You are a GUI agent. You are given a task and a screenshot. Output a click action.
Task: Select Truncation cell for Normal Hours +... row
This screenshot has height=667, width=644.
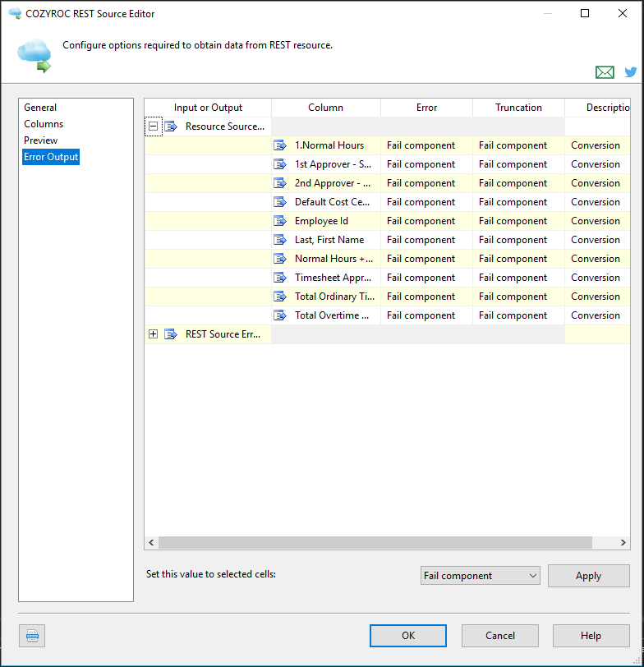click(518, 259)
